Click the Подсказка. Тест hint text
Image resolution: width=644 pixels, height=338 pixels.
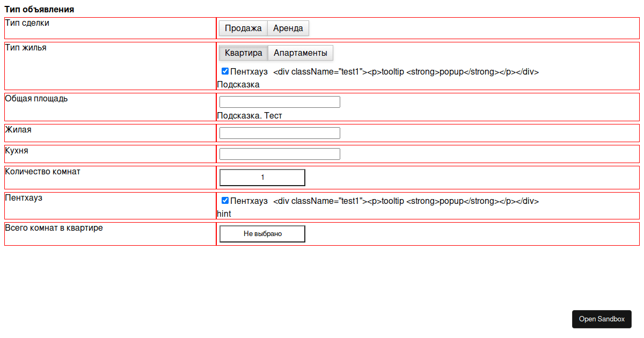coord(250,116)
